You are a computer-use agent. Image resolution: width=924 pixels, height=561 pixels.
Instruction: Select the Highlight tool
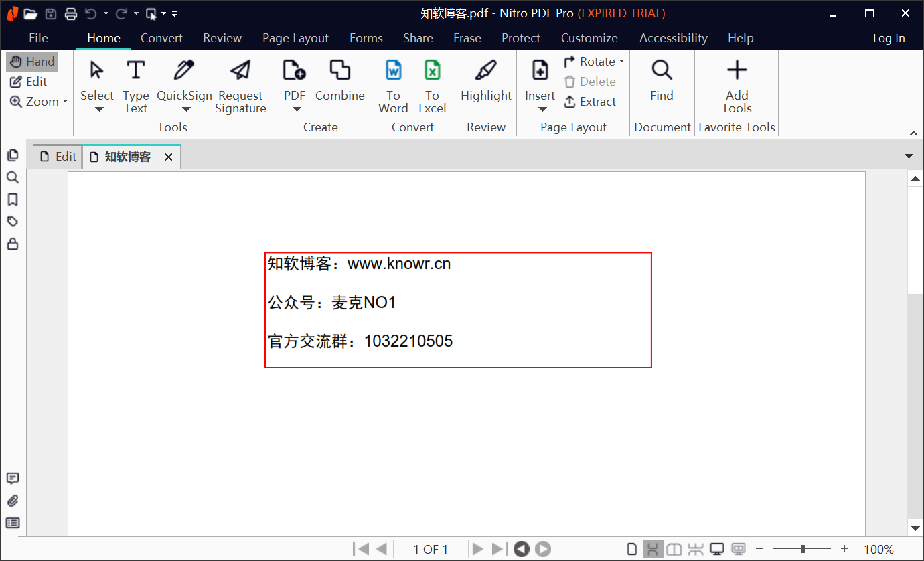(x=486, y=80)
